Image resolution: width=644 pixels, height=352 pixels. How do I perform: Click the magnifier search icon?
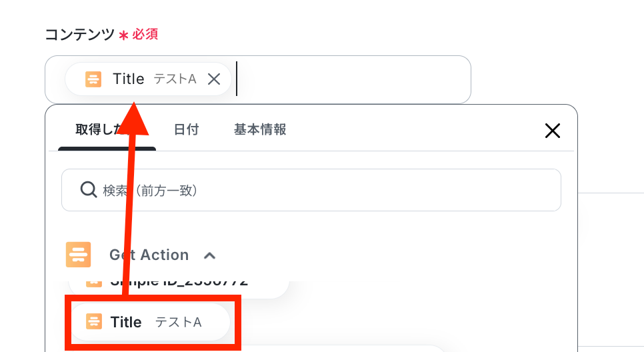(89, 190)
